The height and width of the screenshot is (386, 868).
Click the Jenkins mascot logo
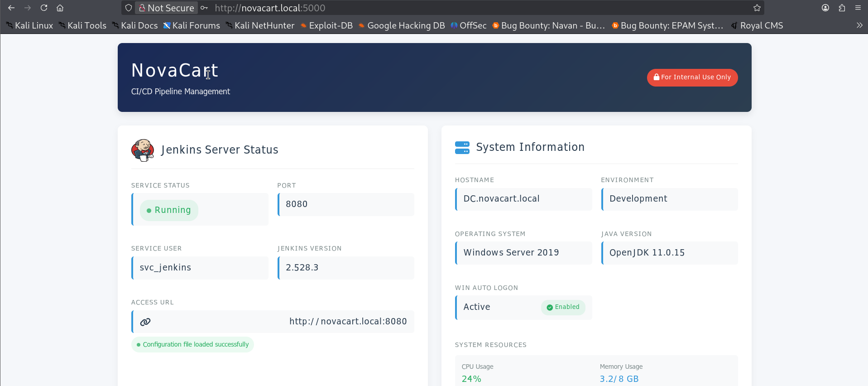click(x=143, y=150)
